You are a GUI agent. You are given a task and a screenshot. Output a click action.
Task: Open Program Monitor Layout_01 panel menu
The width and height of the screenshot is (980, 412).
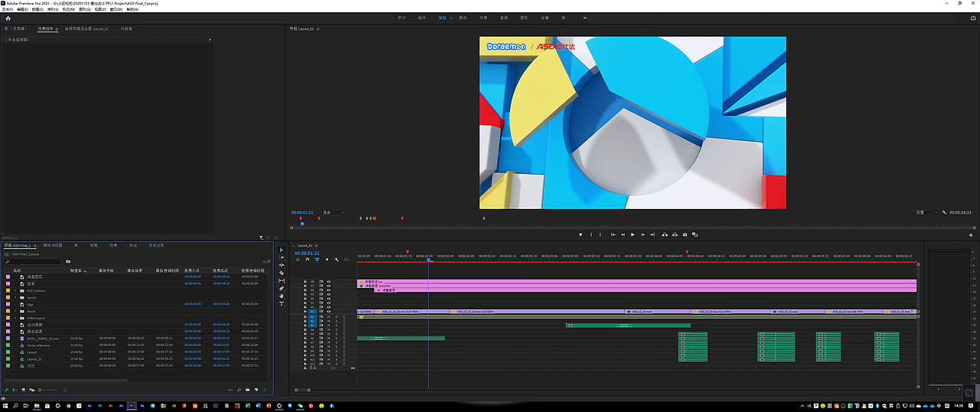click(x=318, y=28)
